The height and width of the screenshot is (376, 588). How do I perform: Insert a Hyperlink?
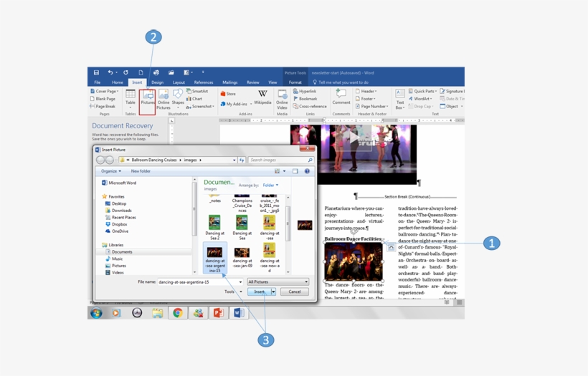(305, 92)
